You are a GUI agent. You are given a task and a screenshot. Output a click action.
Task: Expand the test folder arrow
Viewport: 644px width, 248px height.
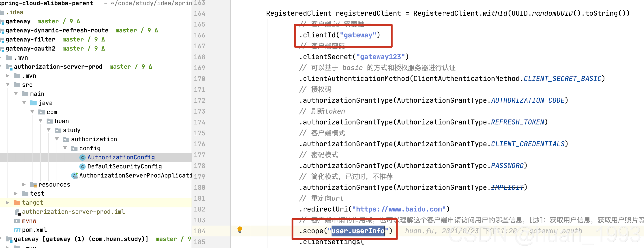[15, 194]
